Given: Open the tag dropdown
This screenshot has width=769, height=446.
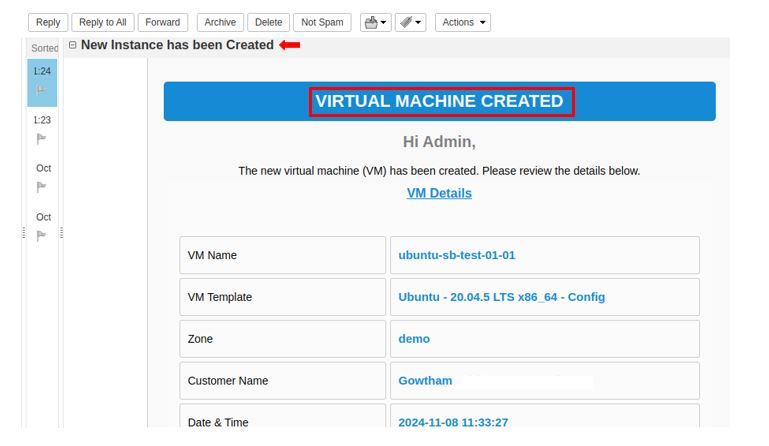Looking at the screenshot, I should (x=410, y=22).
